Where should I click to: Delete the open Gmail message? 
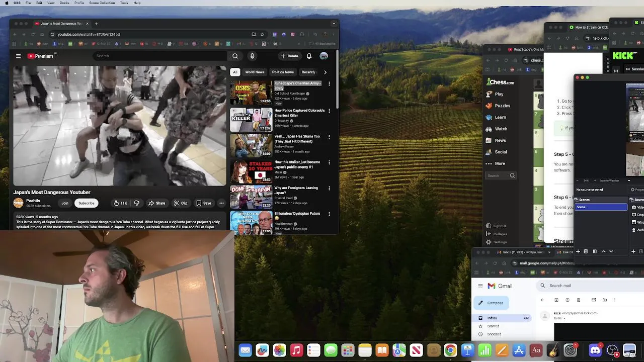tap(579, 300)
